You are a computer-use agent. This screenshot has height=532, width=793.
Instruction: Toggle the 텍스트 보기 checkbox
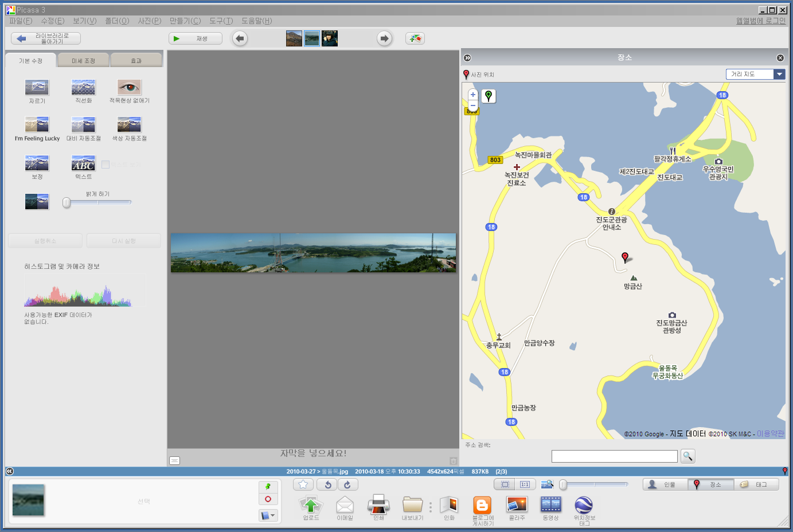pos(106,165)
